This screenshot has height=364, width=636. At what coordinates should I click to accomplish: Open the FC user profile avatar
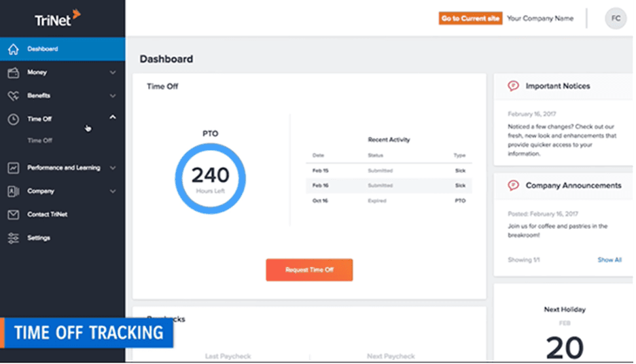tap(615, 18)
